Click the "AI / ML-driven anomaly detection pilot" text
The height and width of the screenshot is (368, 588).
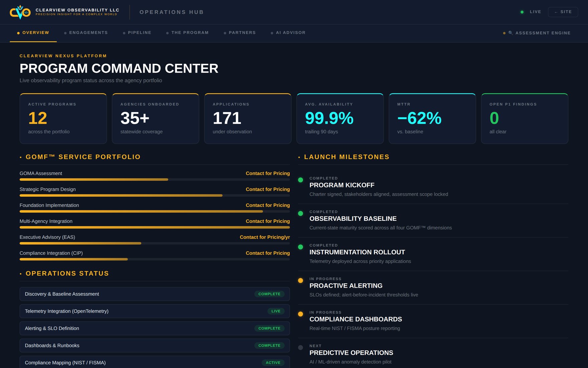(x=350, y=362)
